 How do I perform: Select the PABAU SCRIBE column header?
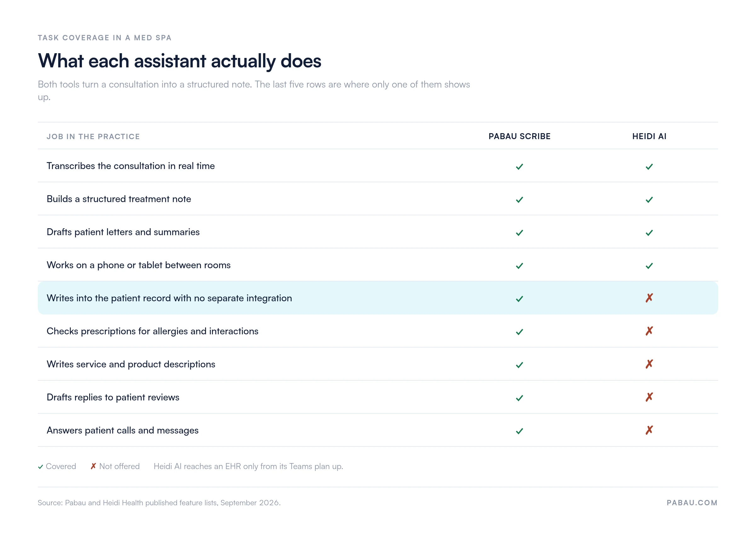click(519, 136)
